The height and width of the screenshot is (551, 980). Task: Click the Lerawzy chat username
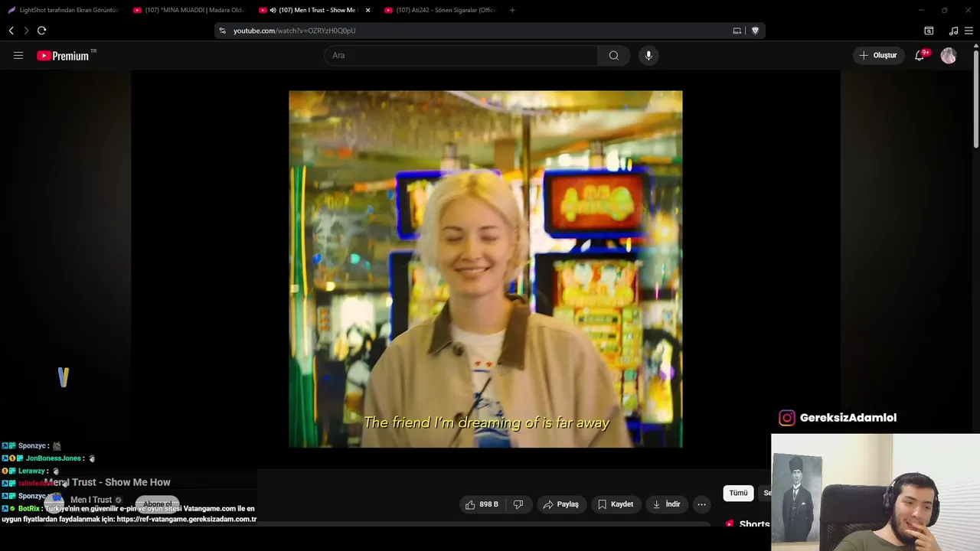(33, 471)
